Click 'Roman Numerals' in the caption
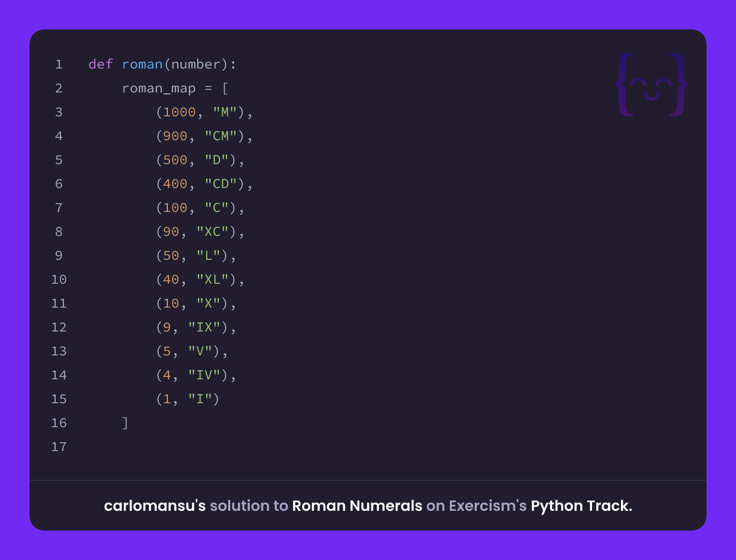736x560 pixels. 357,506
